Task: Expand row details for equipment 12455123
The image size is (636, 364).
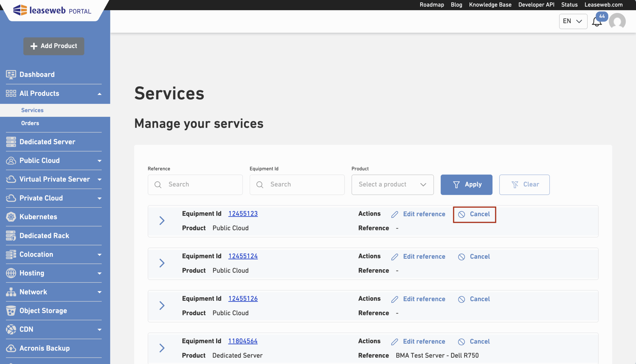Action: coord(162,221)
